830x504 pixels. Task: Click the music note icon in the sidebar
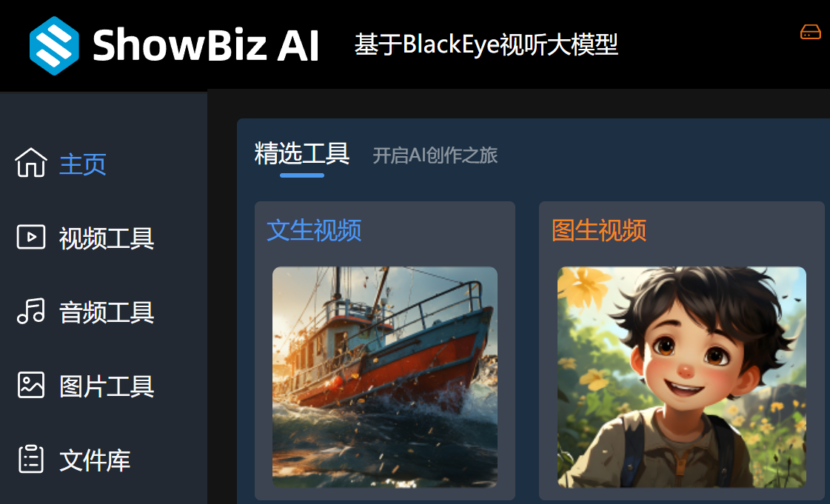30,310
